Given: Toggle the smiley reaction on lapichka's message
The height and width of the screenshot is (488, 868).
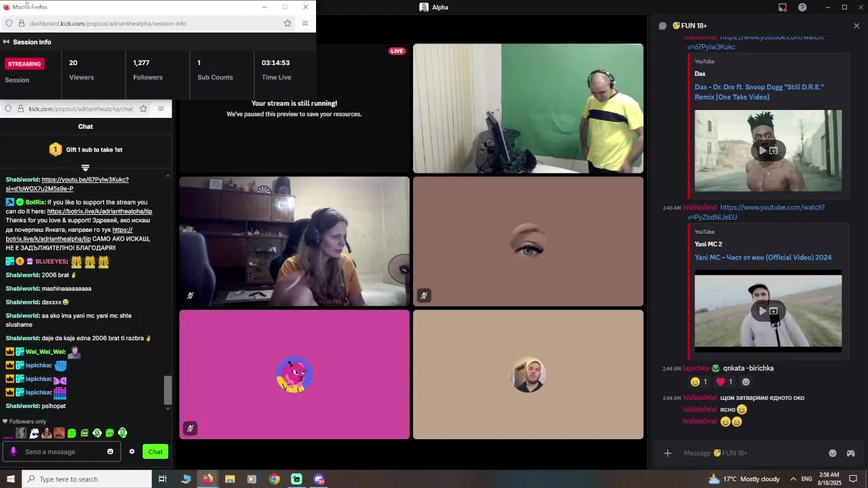Looking at the screenshot, I should click(x=699, y=382).
